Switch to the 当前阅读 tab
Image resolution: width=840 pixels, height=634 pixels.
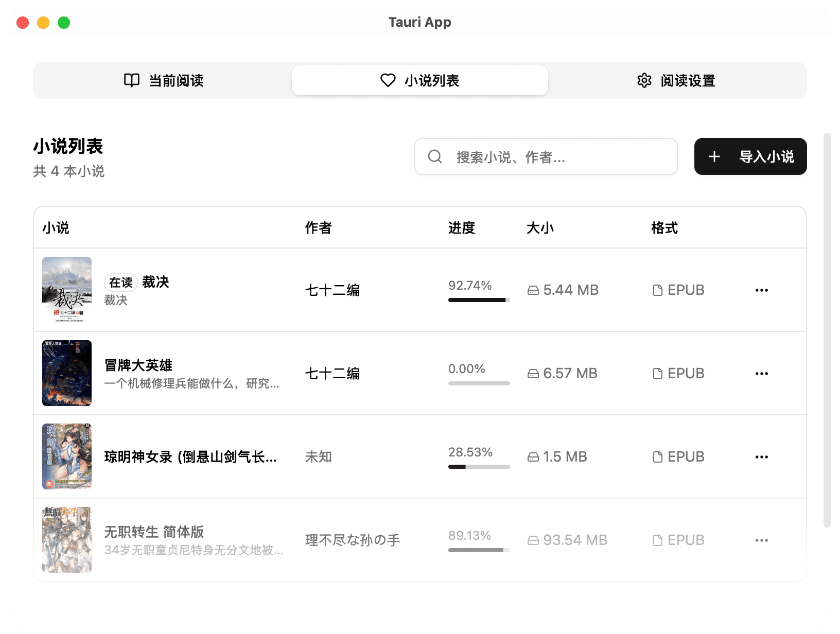pyautogui.click(x=162, y=80)
